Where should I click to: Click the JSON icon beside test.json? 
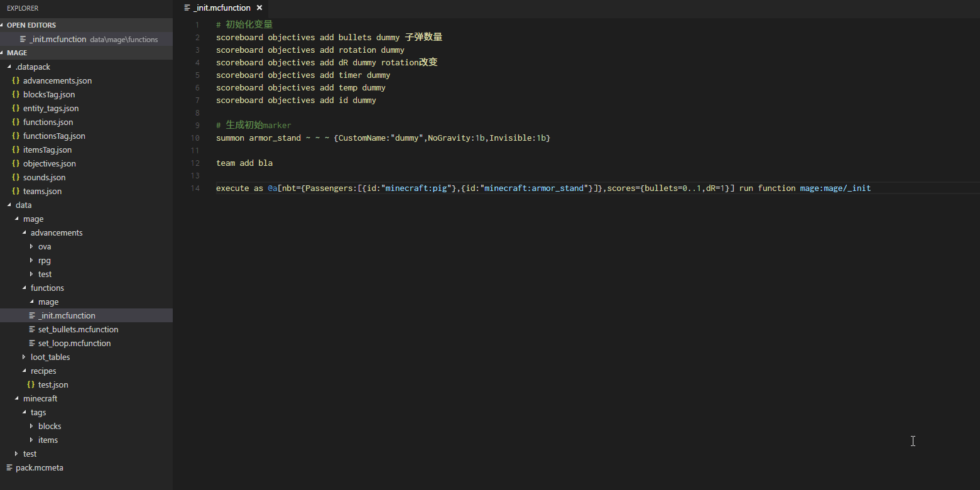tap(31, 385)
